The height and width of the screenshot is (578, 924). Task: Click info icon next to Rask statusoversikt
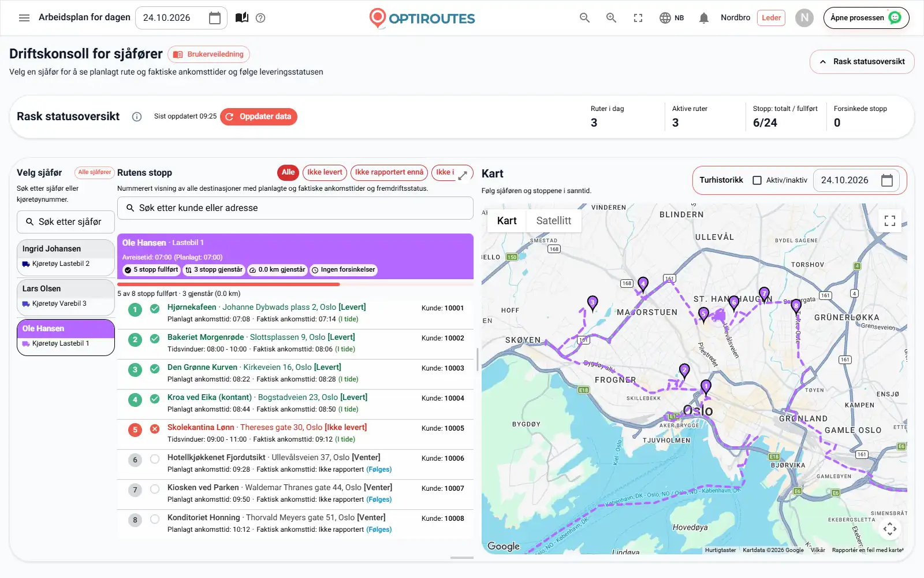[x=137, y=117]
